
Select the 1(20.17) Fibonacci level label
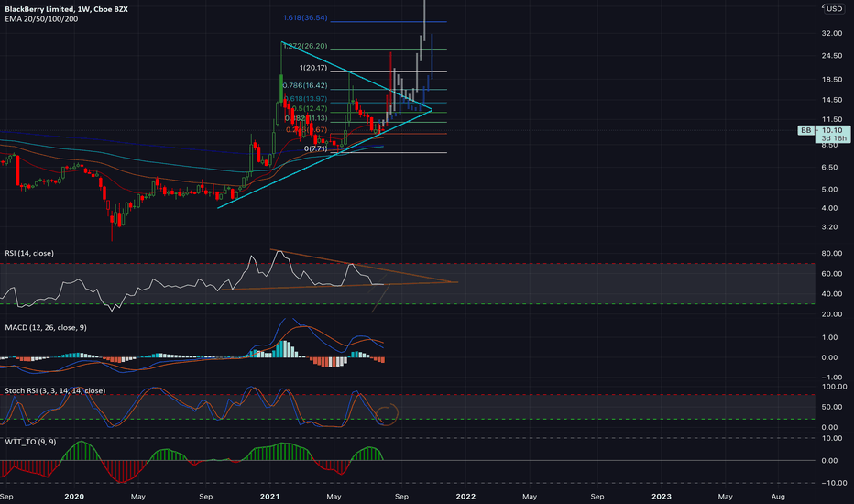pos(313,68)
